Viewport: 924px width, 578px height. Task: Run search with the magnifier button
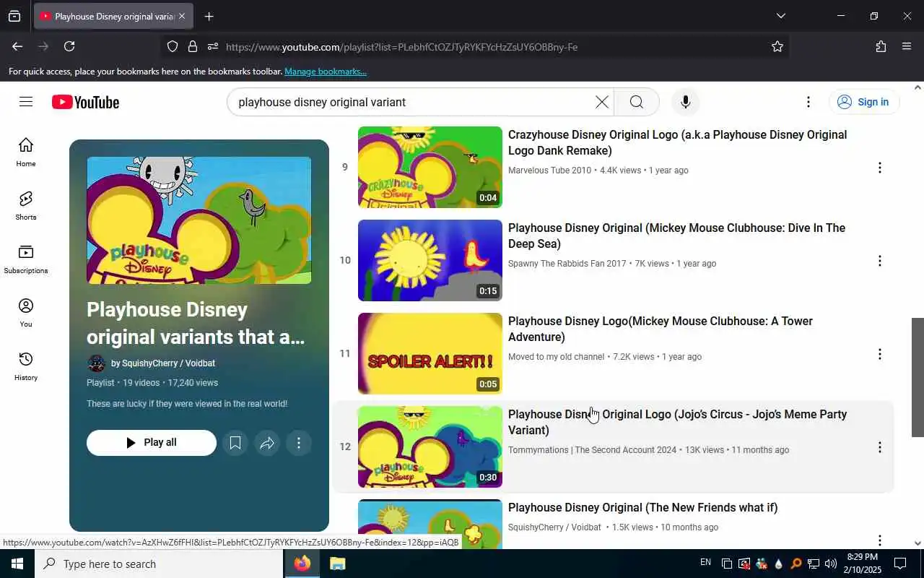pos(636,102)
